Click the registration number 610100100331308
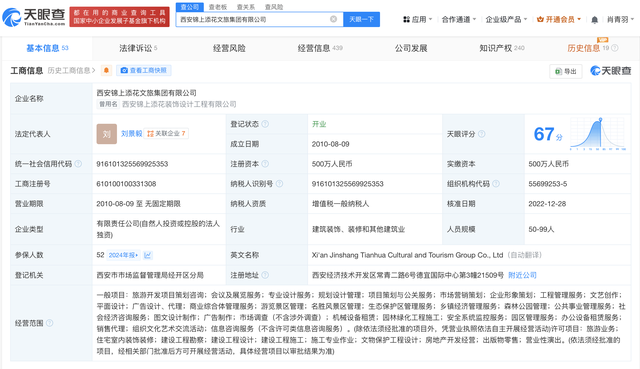640x369 pixels. click(126, 184)
